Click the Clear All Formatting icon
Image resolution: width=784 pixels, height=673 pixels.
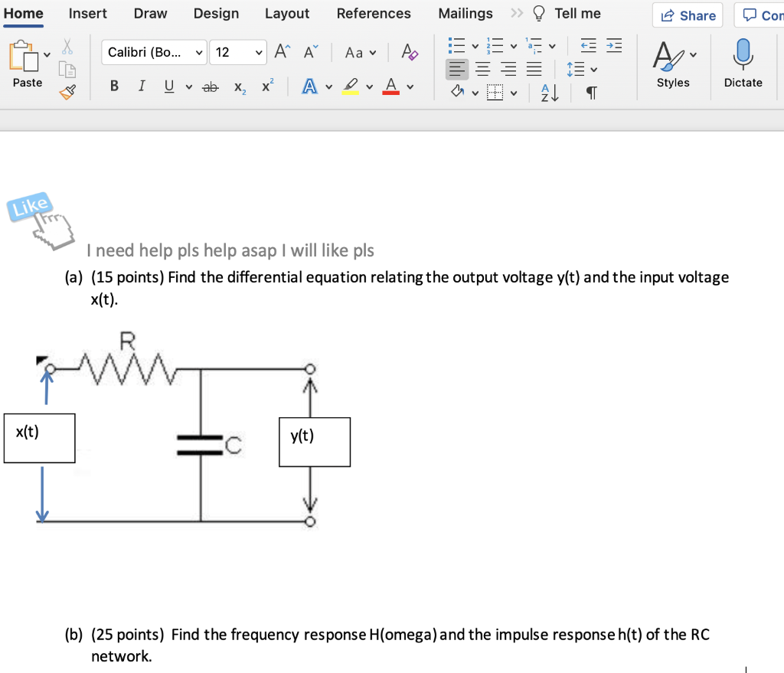tap(410, 53)
